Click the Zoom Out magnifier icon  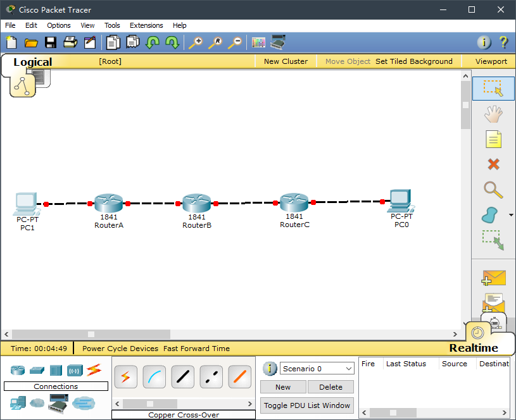click(235, 43)
